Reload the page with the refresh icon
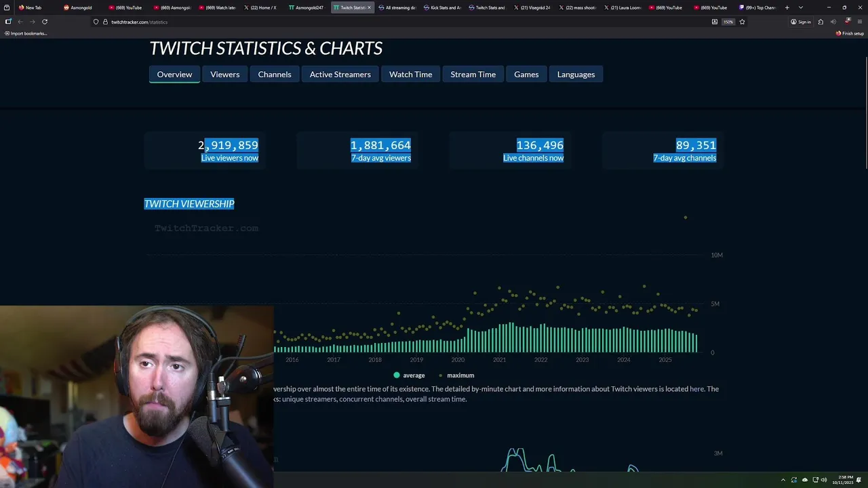 (x=45, y=22)
